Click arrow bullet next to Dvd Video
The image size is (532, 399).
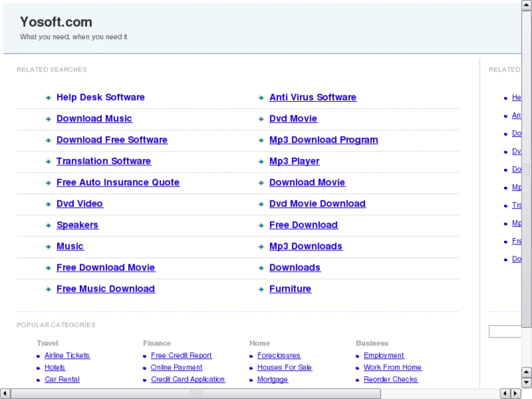click(x=48, y=204)
